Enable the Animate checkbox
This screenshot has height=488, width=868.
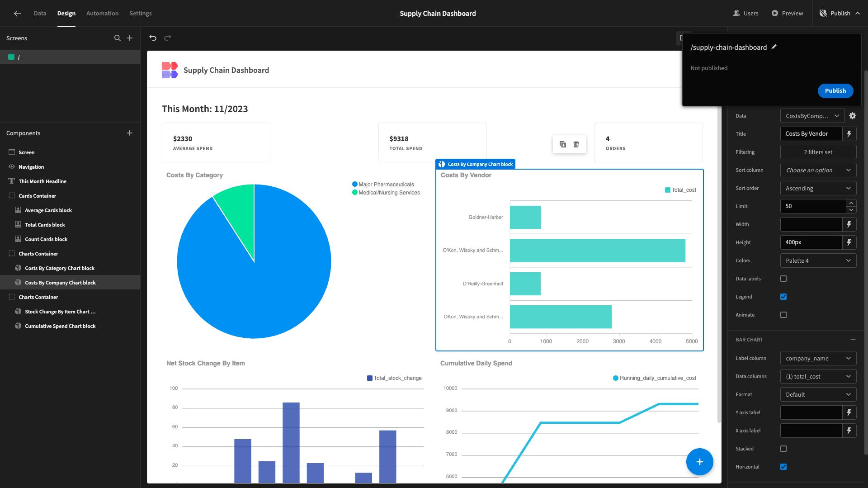click(783, 315)
